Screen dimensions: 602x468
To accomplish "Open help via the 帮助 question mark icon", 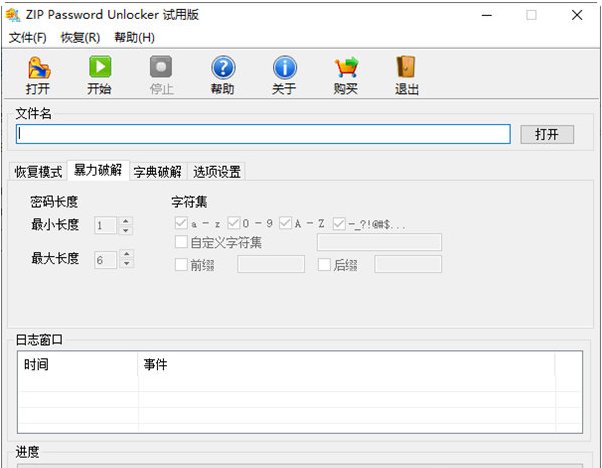I will (223, 68).
